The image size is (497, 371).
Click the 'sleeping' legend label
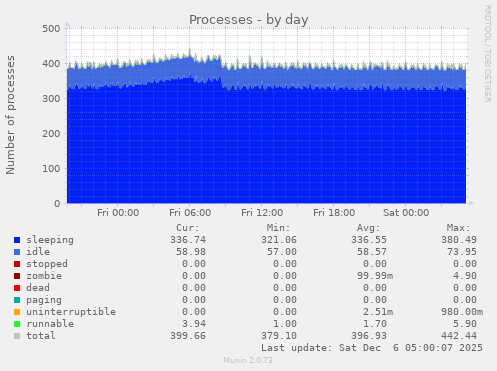click(x=50, y=240)
